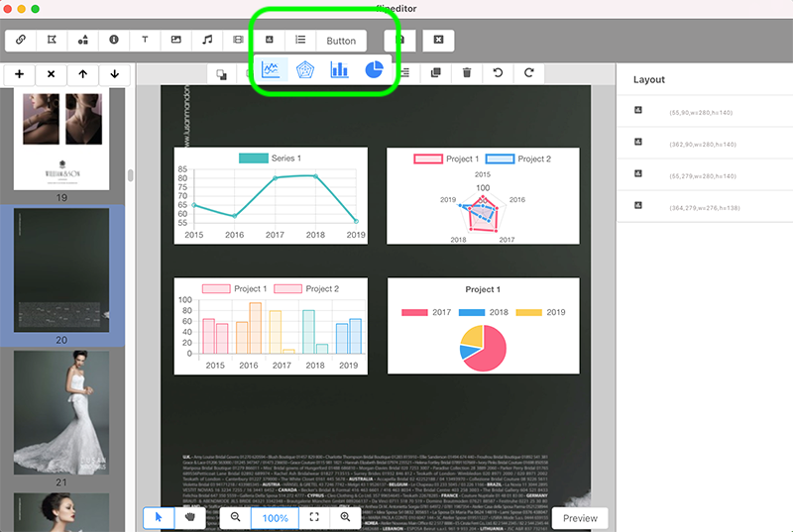This screenshot has height=532, width=793.
Task: Add a new page with plus button
Action: 19,74
